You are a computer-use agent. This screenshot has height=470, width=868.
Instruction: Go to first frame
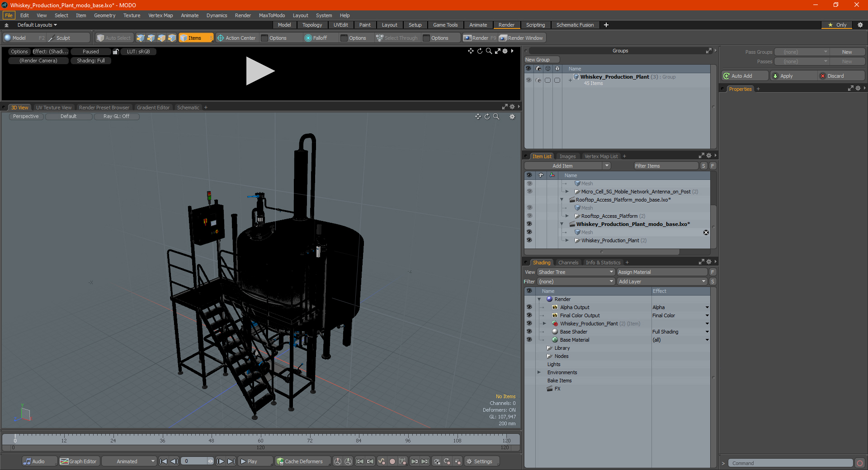[164, 461]
